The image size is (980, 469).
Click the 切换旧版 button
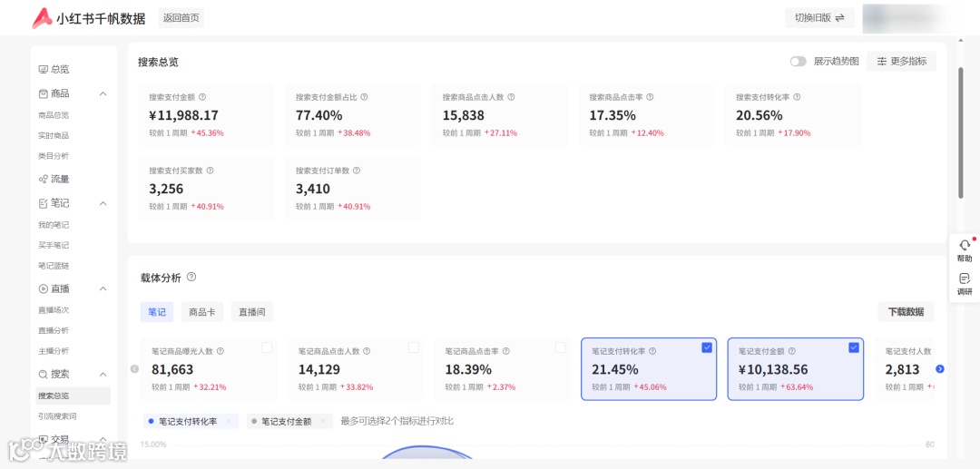819,18
